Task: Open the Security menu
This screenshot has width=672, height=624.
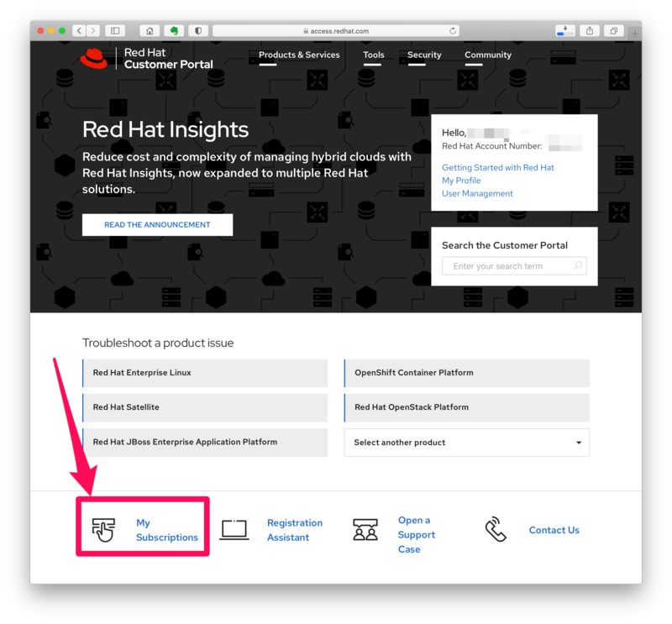Action: (424, 55)
